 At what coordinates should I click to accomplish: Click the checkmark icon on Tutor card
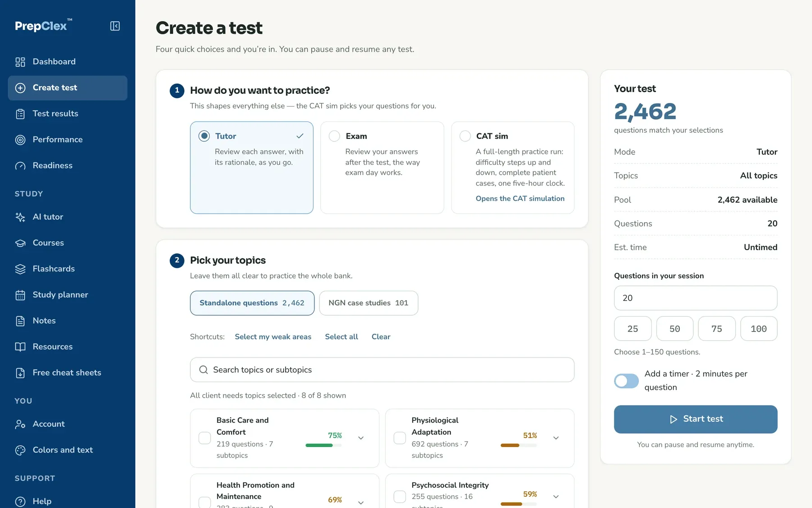tap(300, 136)
